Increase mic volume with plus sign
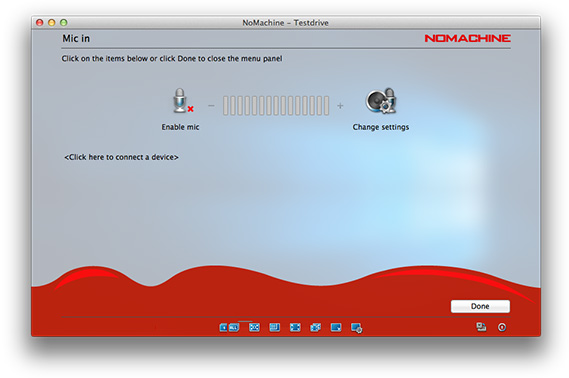Viewport: 569px width, 378px height. [340, 106]
